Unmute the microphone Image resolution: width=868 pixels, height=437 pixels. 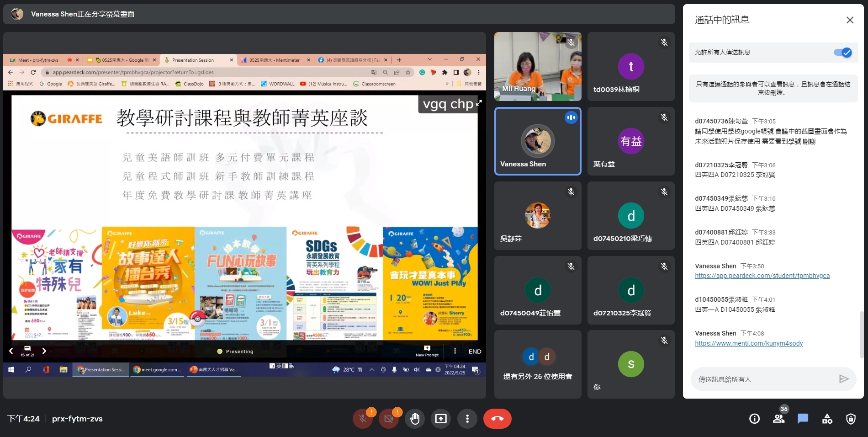[x=363, y=419]
